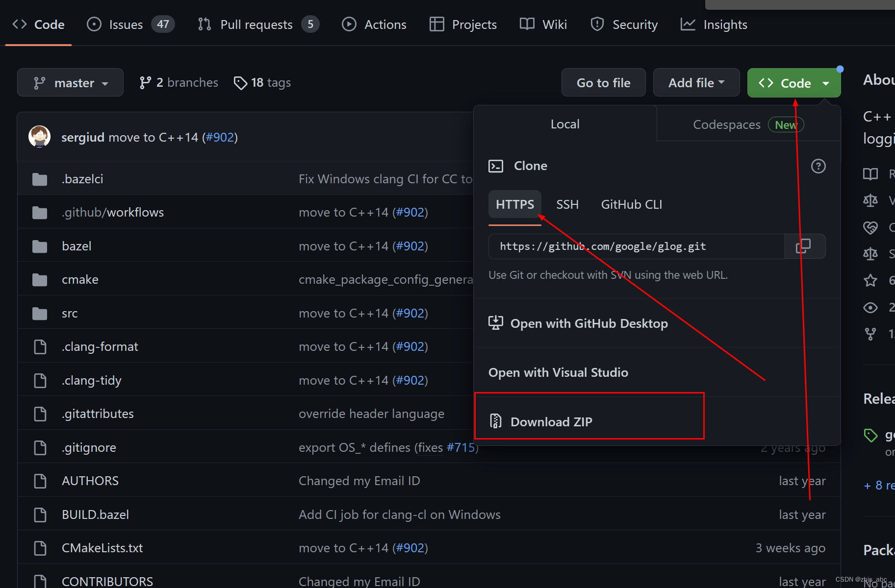Image resolution: width=895 pixels, height=588 pixels.
Task: Click the GitHub Desktop download icon
Action: tap(495, 323)
